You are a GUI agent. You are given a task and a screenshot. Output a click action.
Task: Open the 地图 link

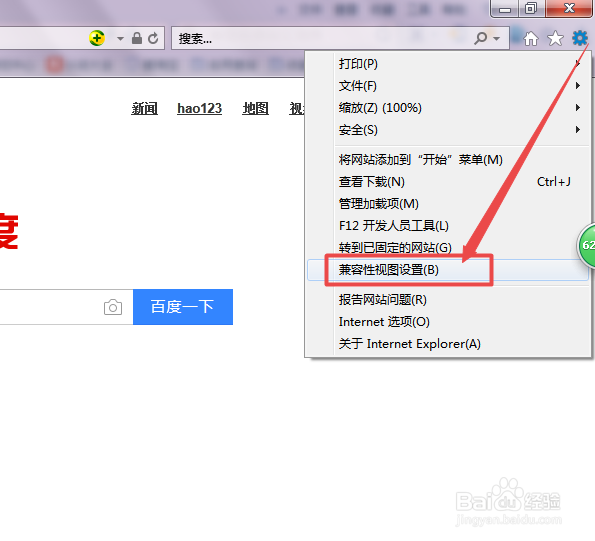pyautogui.click(x=256, y=109)
